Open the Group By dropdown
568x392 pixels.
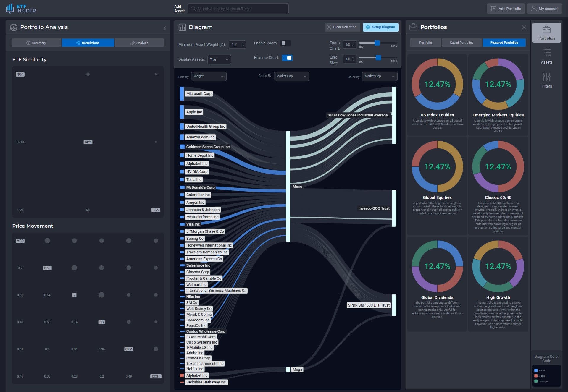[x=291, y=76]
